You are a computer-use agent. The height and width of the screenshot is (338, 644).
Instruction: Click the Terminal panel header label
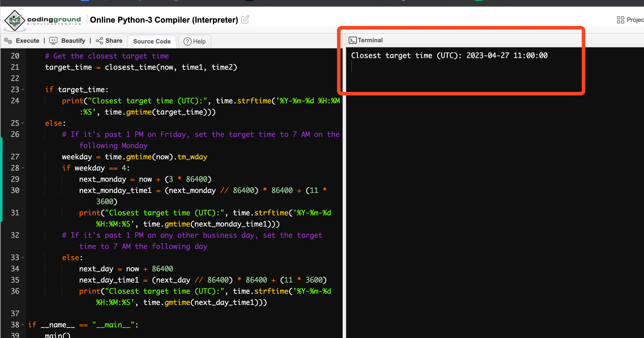pos(370,40)
